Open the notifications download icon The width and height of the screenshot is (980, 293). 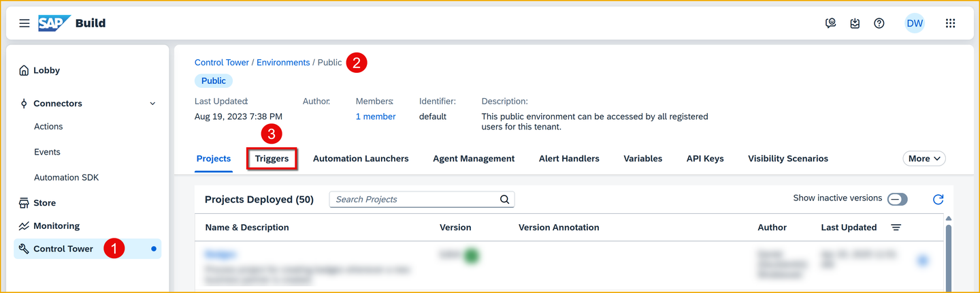(855, 23)
